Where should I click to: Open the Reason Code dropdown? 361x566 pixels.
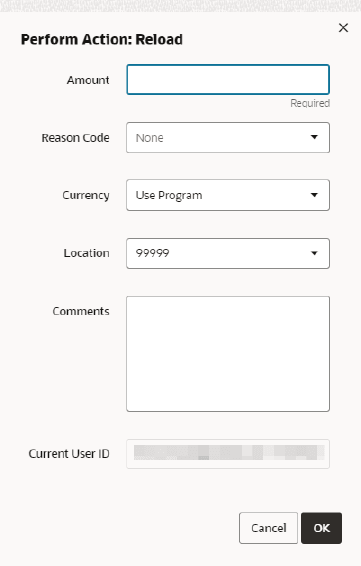pos(228,138)
